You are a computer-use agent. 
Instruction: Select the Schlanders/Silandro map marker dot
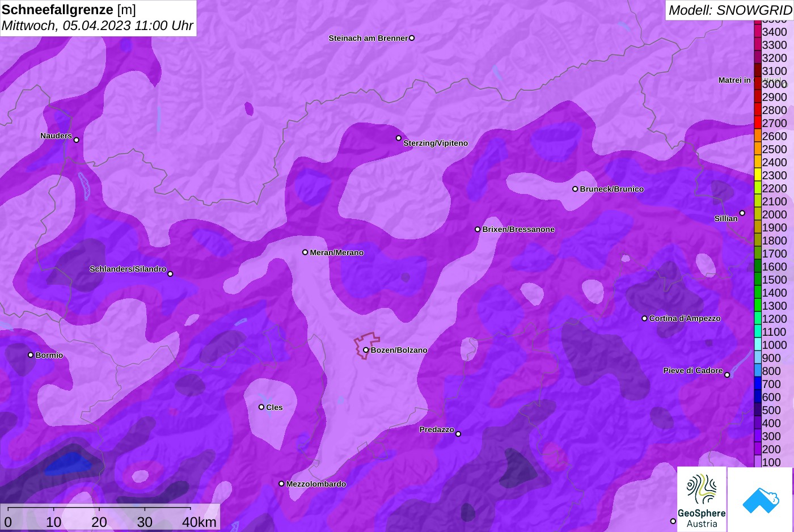[x=170, y=274]
